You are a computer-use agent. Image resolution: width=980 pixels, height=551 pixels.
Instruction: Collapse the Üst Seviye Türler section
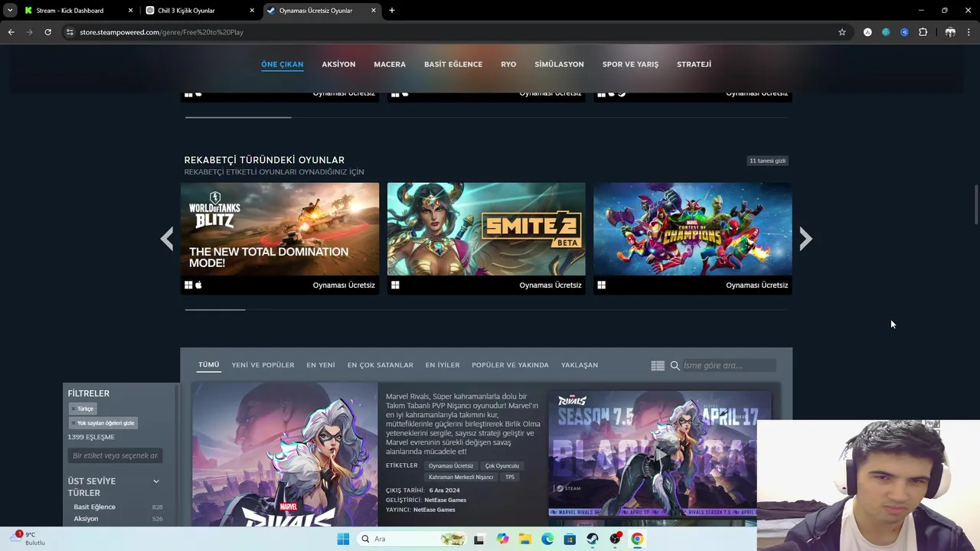coord(156,481)
